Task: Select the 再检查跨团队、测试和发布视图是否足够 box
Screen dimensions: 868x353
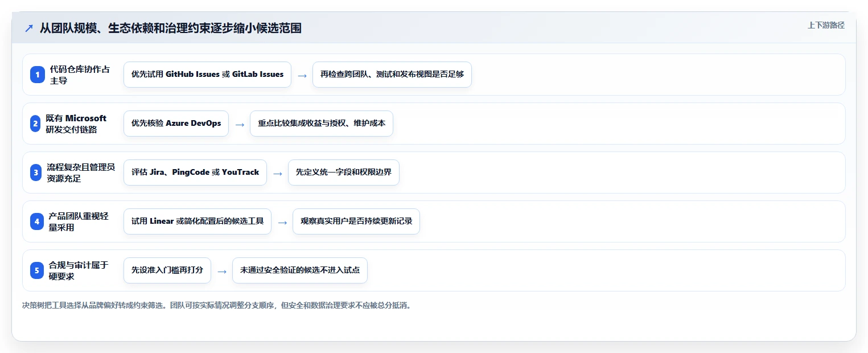Action: click(x=392, y=75)
